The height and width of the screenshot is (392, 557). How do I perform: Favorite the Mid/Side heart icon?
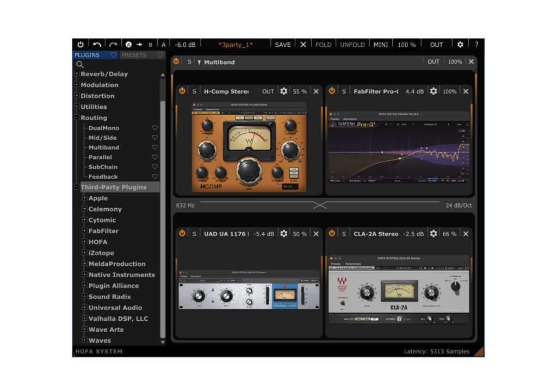[x=155, y=138]
